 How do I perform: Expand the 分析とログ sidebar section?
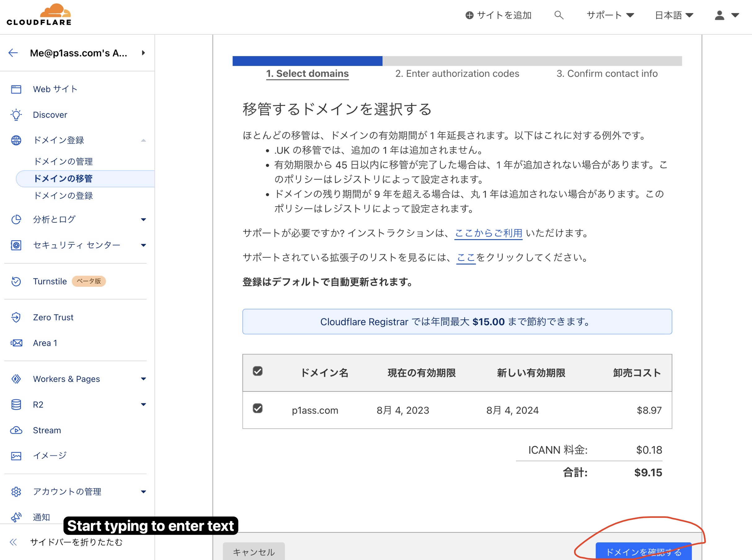[143, 220]
